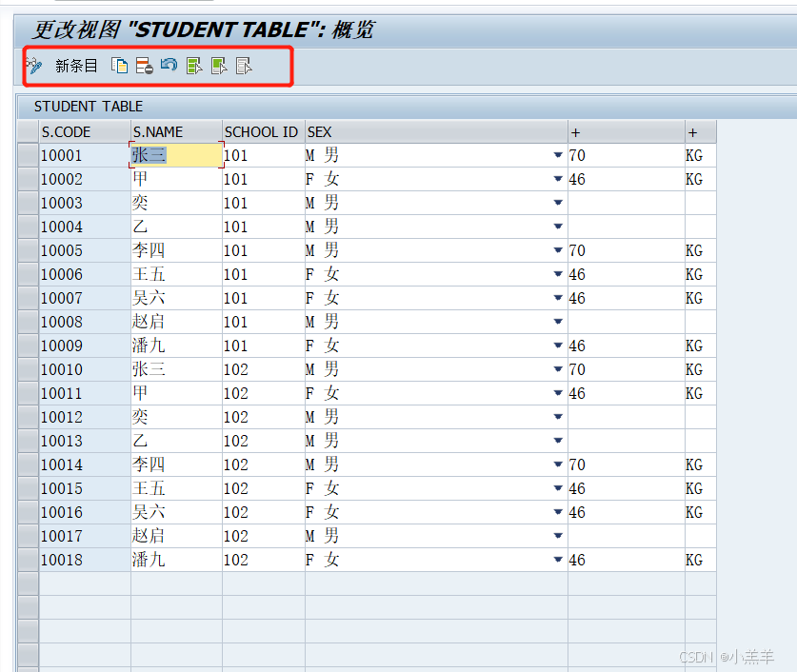Toggle display/change mode with pencil-glasses icon
The width and height of the screenshot is (797, 672).
tap(34, 66)
